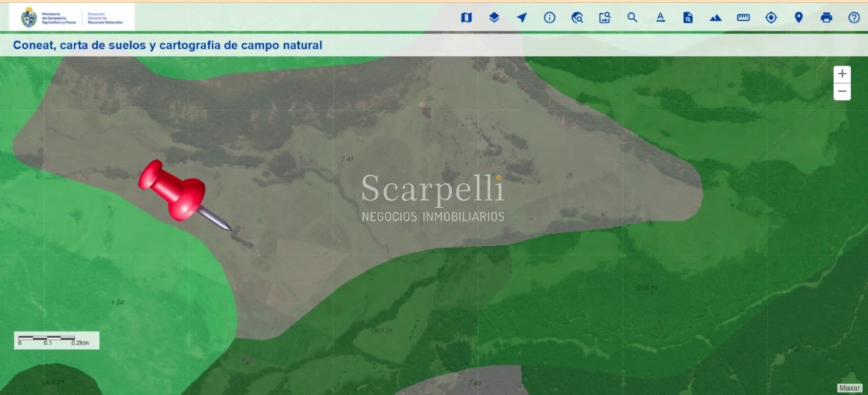This screenshot has width=868, height=395.
Task: Click the Coneat, carta de suelos title
Action: click(168, 45)
